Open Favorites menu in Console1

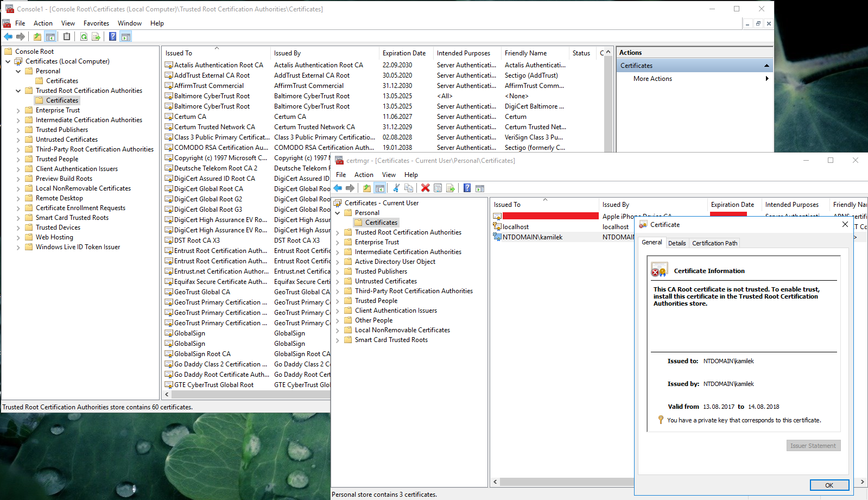[96, 23]
